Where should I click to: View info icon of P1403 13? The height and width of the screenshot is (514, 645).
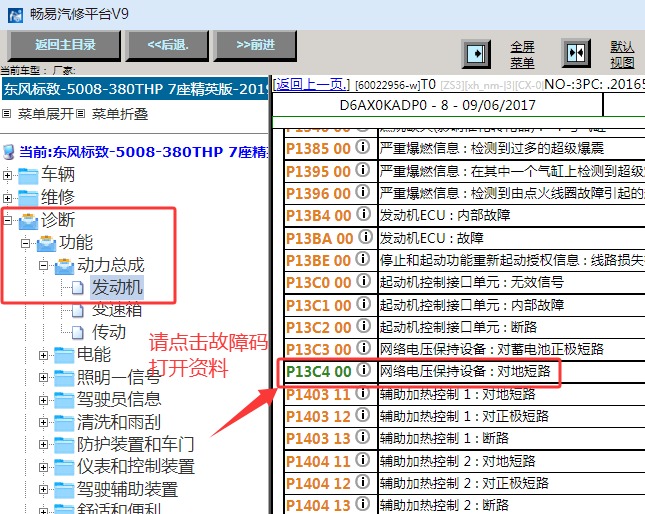click(x=362, y=436)
